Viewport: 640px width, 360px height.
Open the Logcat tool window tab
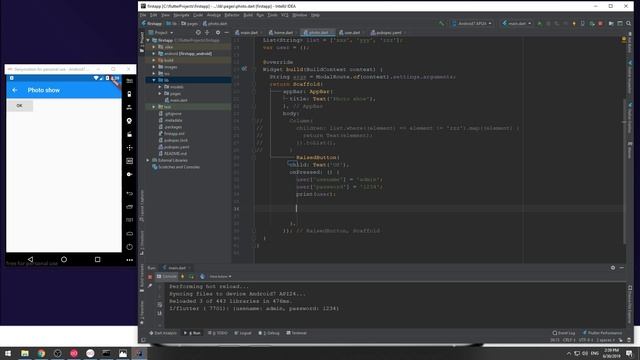pos(243,333)
